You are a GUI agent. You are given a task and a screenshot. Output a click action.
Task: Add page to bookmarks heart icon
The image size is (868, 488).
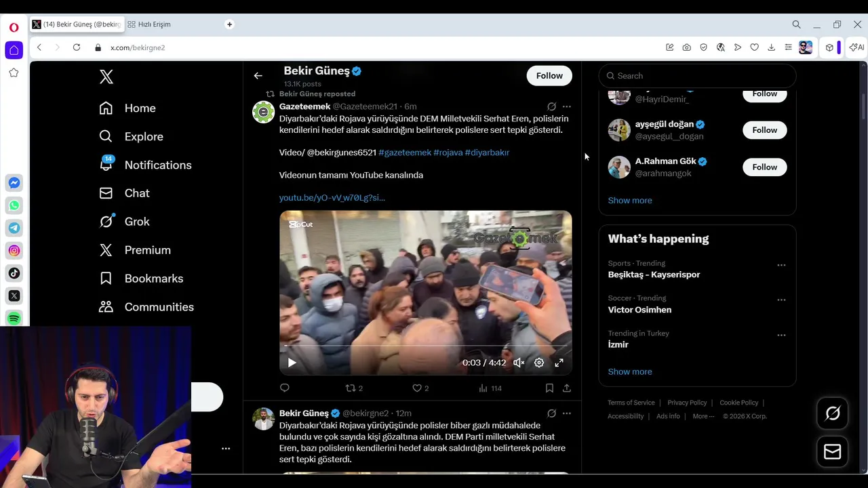pyautogui.click(x=754, y=47)
